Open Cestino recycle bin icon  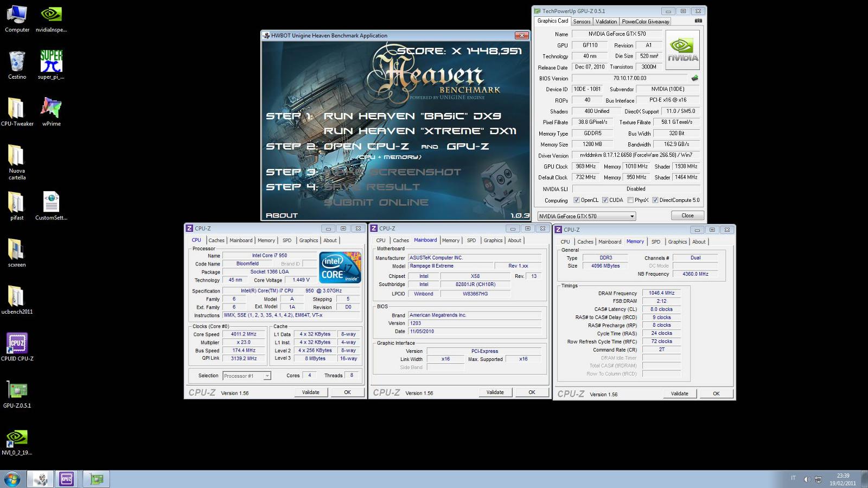click(x=17, y=66)
